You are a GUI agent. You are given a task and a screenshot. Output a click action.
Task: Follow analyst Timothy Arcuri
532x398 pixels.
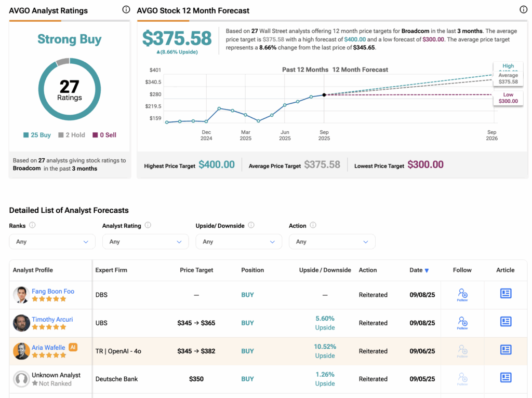click(462, 323)
